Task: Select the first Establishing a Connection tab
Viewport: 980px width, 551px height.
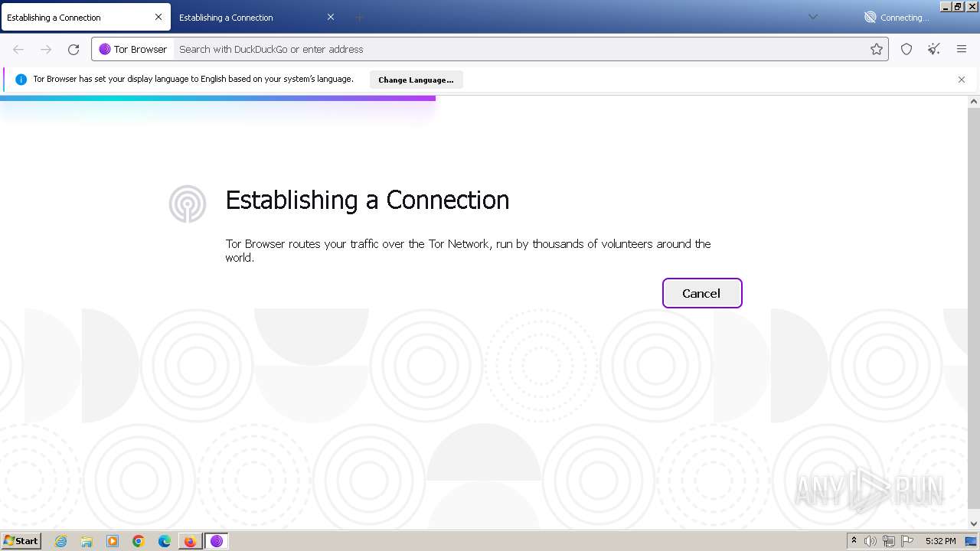Action: click(84, 17)
